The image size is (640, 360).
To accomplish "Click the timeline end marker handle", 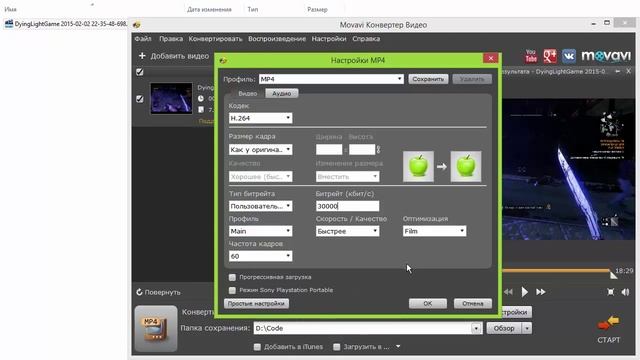I will (x=613, y=275).
